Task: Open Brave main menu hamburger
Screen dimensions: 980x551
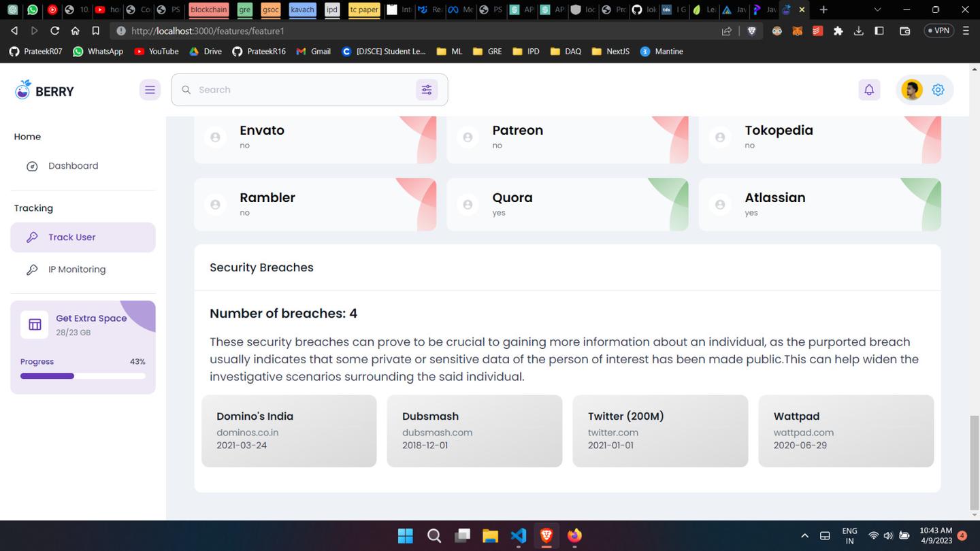Action: coord(966,31)
